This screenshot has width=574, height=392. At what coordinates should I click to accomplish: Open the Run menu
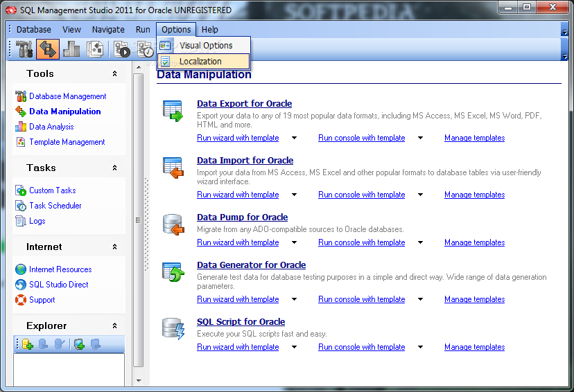[143, 30]
